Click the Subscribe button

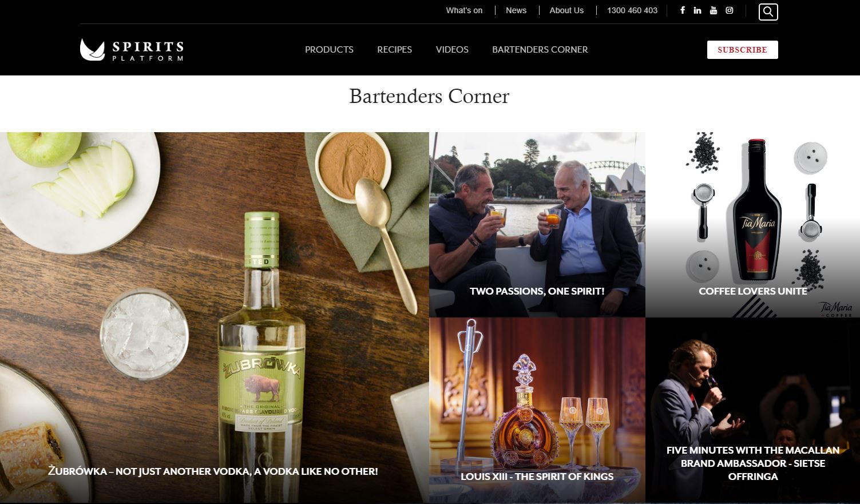742,50
